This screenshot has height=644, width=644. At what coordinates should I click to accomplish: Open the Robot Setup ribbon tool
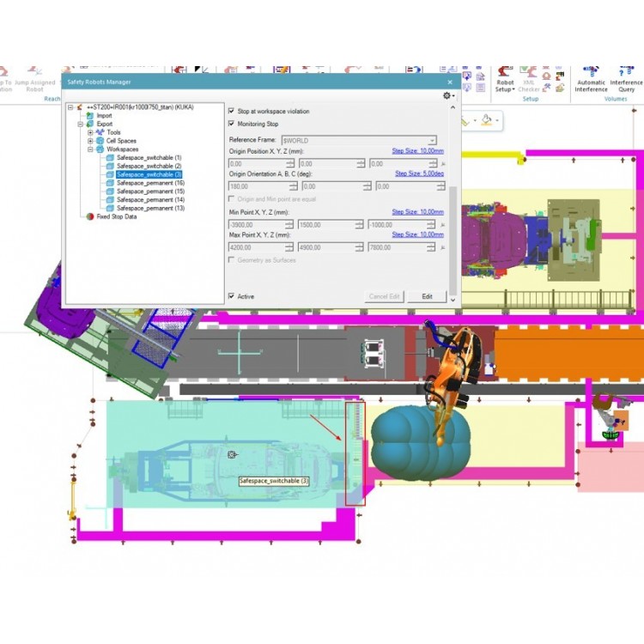(505, 79)
